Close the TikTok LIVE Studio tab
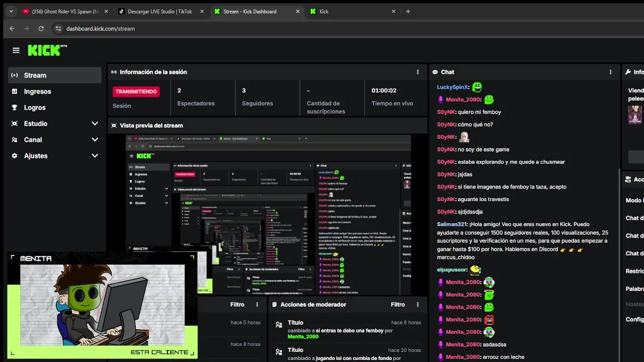The width and height of the screenshot is (644, 362). pos(202,12)
